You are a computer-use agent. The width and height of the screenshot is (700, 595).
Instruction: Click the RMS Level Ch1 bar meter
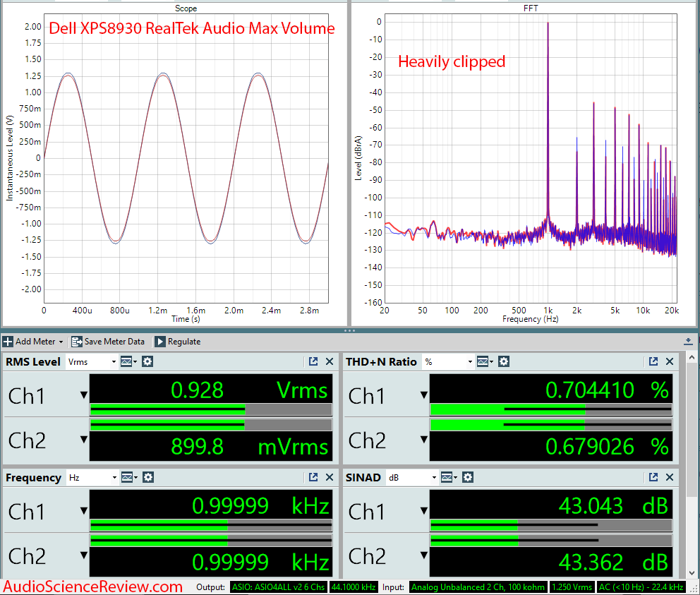click(x=211, y=409)
